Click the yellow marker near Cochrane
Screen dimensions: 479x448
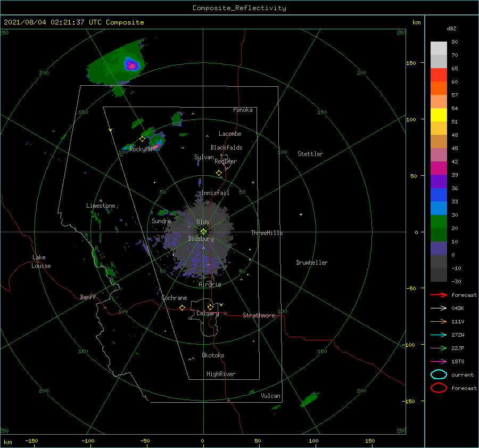pos(183,308)
